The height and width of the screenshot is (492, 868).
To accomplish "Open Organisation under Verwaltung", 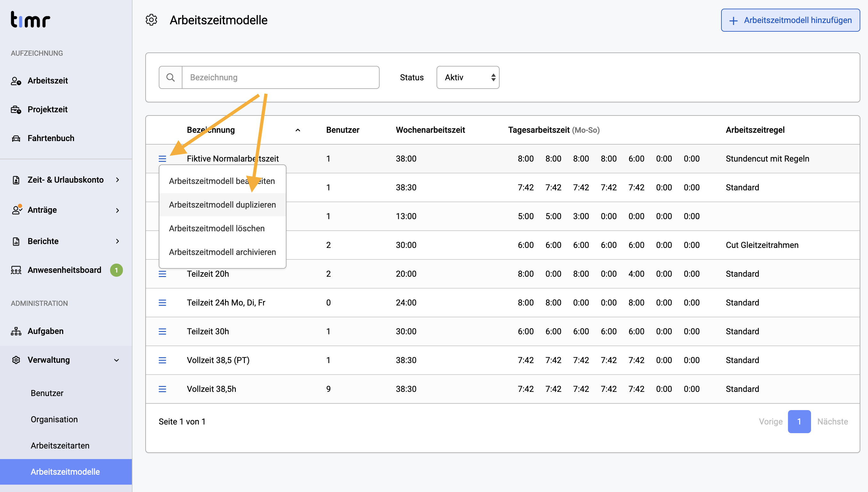I will [x=54, y=419].
